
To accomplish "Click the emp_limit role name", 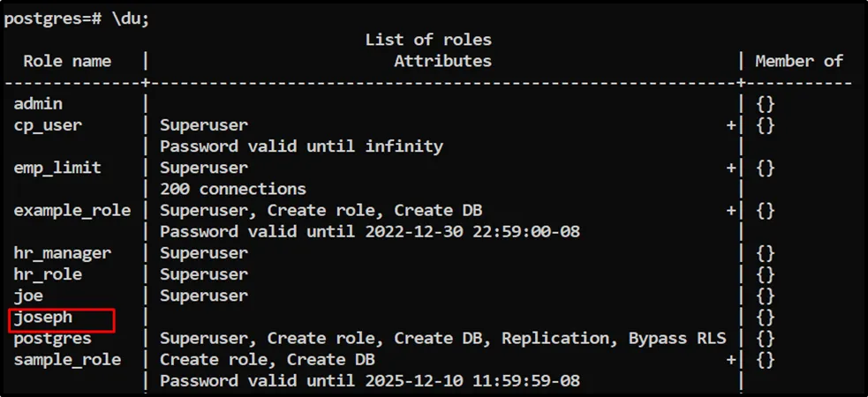I will coord(57,168).
